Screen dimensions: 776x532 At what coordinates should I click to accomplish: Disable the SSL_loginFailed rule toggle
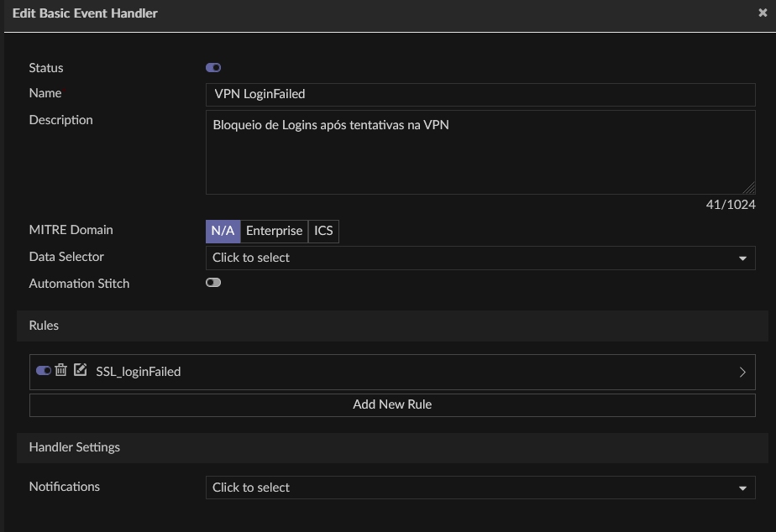coord(44,370)
